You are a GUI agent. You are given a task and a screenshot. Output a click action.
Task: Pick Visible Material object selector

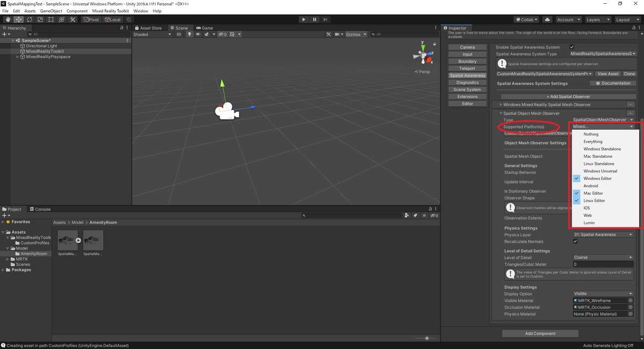pos(631,301)
